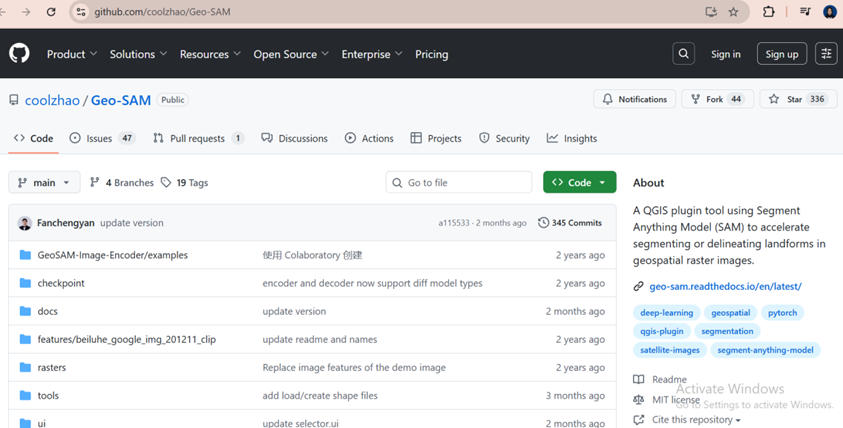Click the GitHub Octocat logo
The height and width of the screenshot is (428, 843).
[x=19, y=54]
